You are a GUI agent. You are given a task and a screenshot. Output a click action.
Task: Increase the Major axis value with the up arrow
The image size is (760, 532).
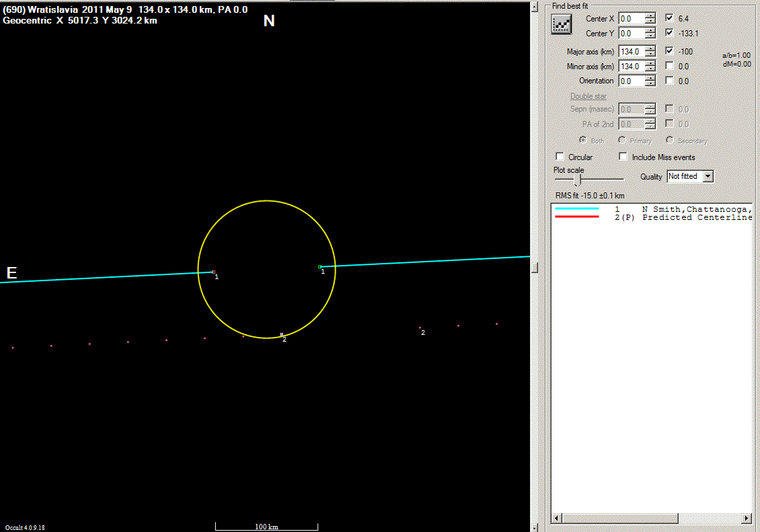pyautogui.click(x=650, y=48)
